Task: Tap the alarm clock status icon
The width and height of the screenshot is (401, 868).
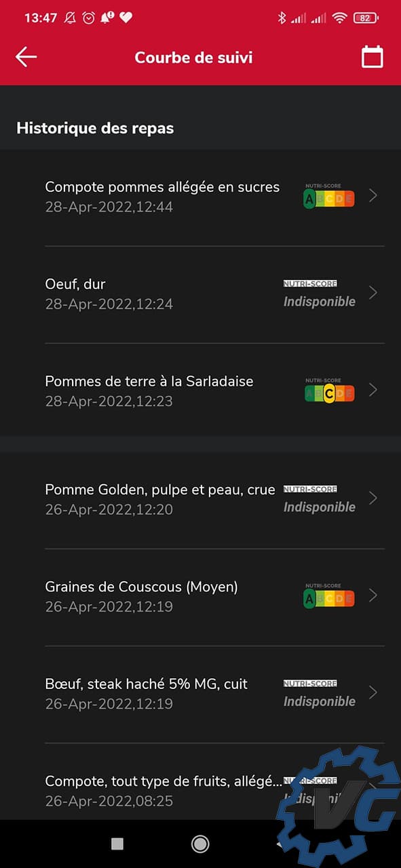Action: pyautogui.click(x=88, y=18)
